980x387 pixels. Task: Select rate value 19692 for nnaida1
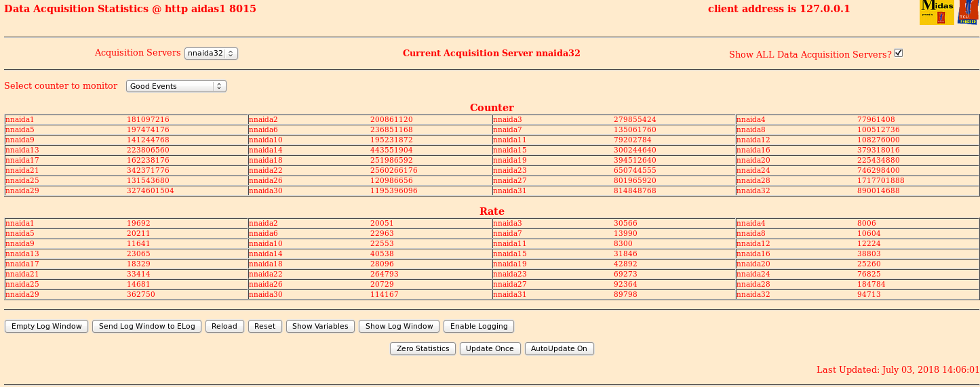[x=138, y=223]
